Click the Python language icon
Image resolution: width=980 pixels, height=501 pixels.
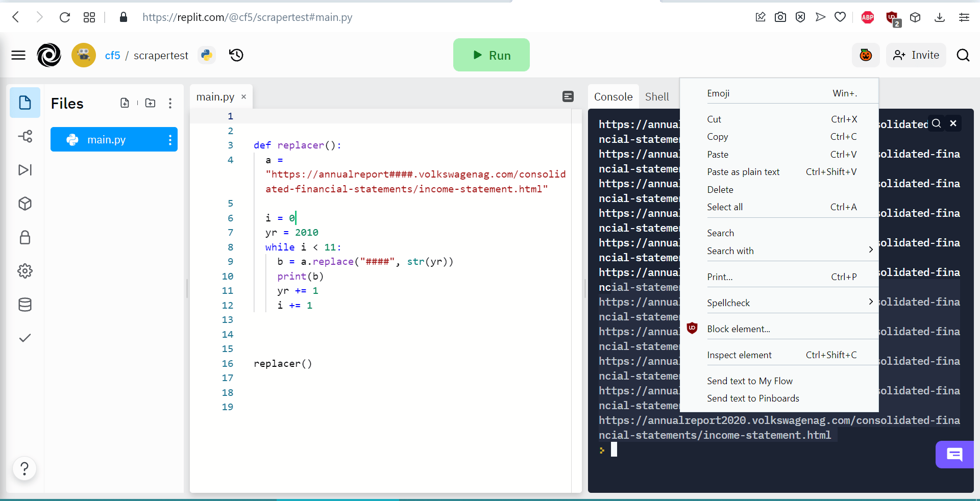[207, 55]
